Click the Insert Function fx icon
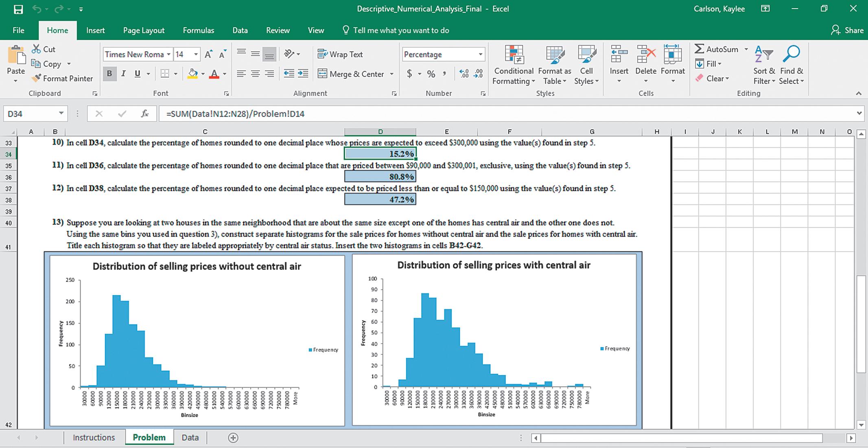Viewport: 868px width, 448px height. [144, 114]
